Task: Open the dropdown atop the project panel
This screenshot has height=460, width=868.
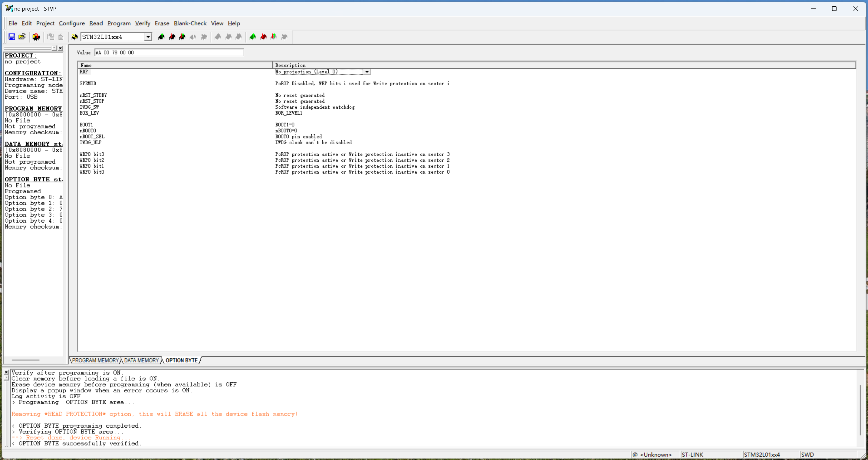Action: pyautogui.click(x=54, y=48)
